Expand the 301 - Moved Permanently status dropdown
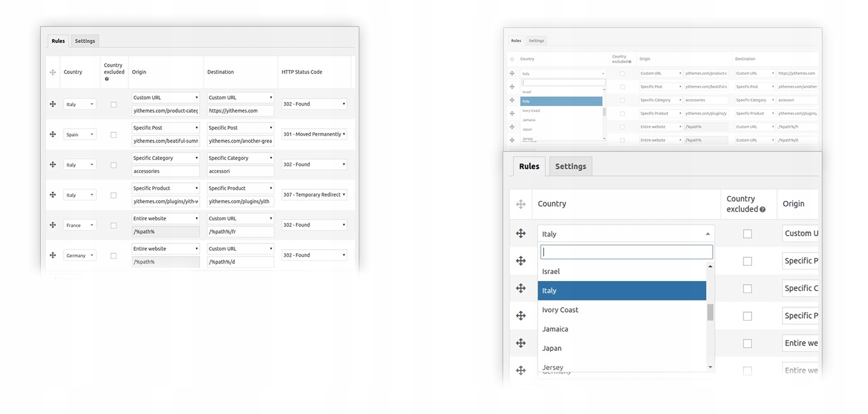Screen dimensions: 868x414 (314, 134)
